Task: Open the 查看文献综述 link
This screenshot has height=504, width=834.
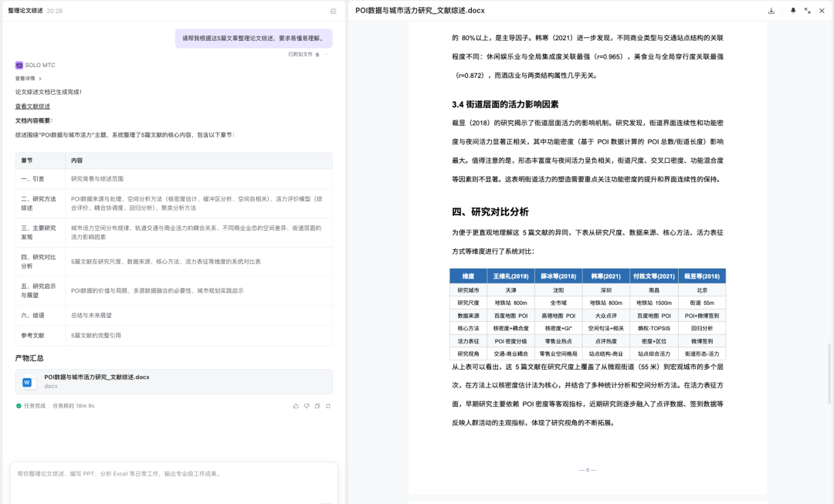Action: (31, 105)
